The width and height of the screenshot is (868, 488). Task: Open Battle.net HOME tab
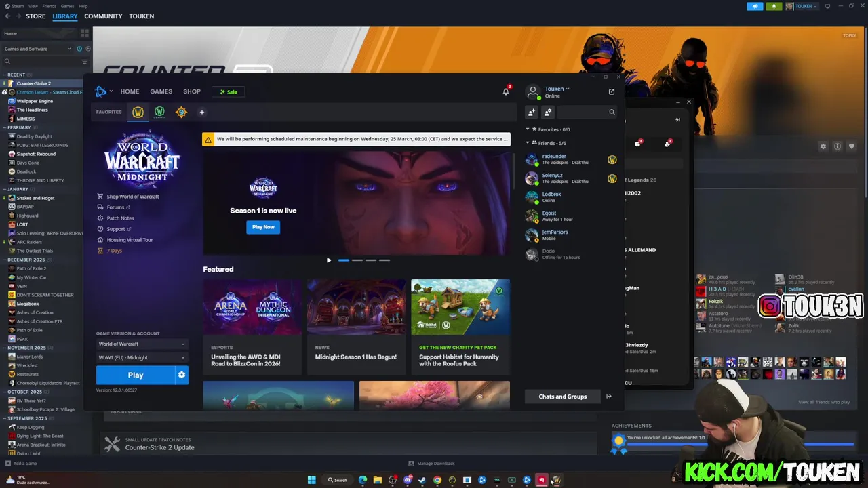click(130, 91)
